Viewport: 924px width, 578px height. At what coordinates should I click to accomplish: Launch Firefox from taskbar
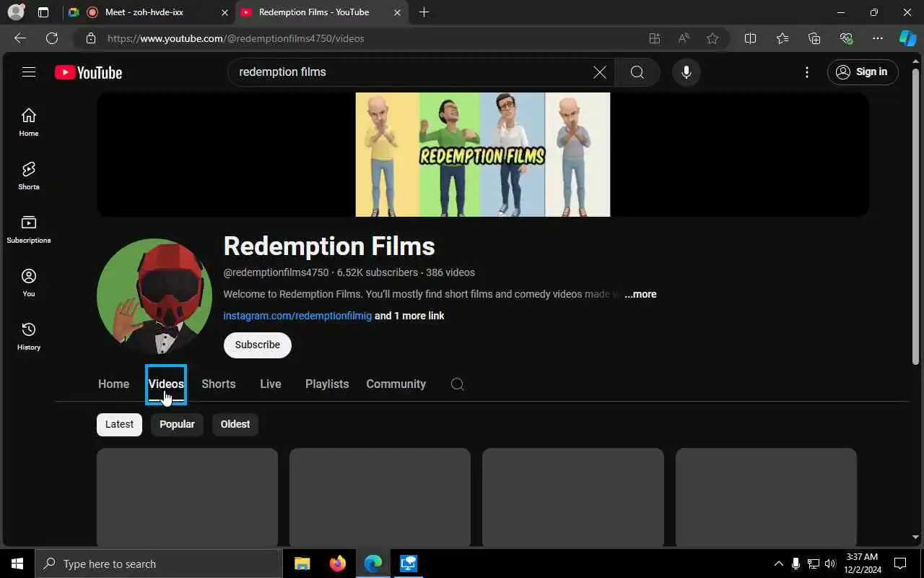click(337, 564)
